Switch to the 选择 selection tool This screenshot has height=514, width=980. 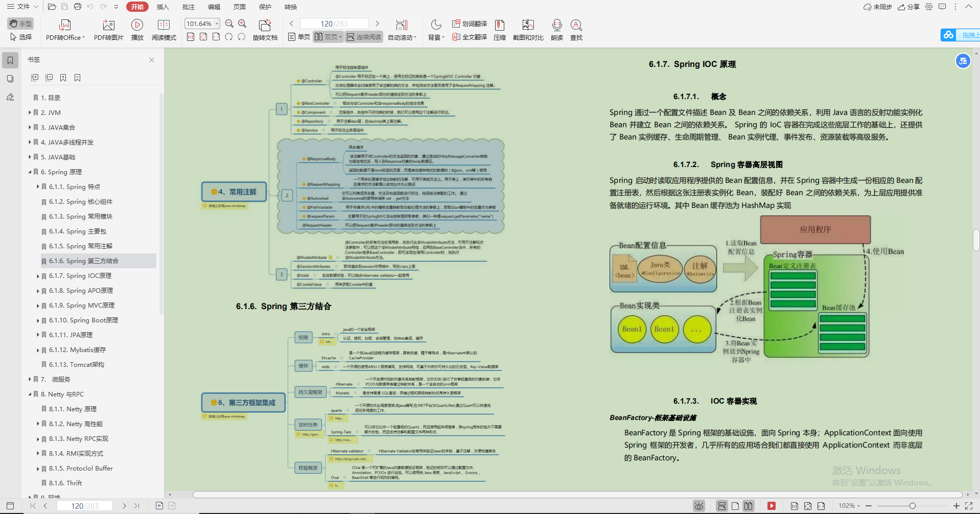coord(20,37)
